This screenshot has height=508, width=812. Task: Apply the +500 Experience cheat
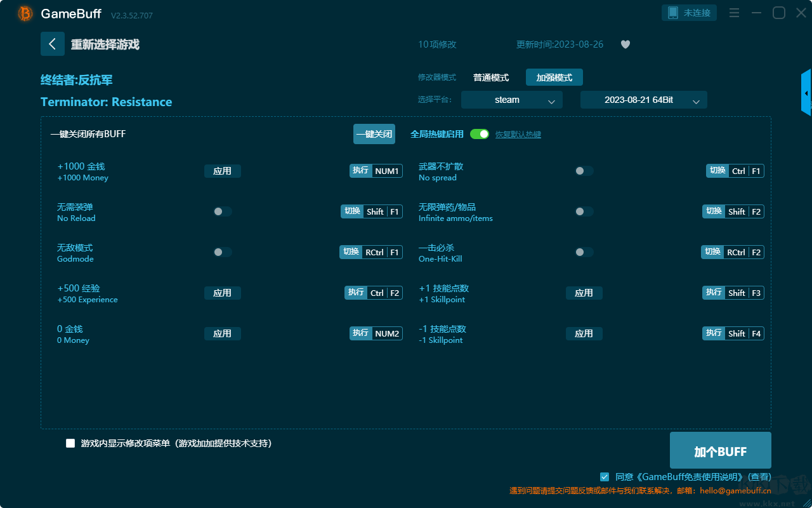point(223,293)
